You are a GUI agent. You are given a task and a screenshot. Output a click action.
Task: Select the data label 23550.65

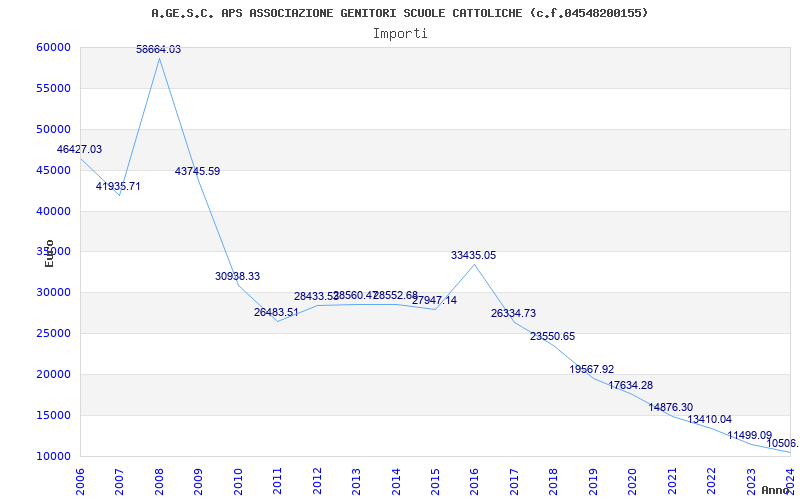[x=553, y=336]
